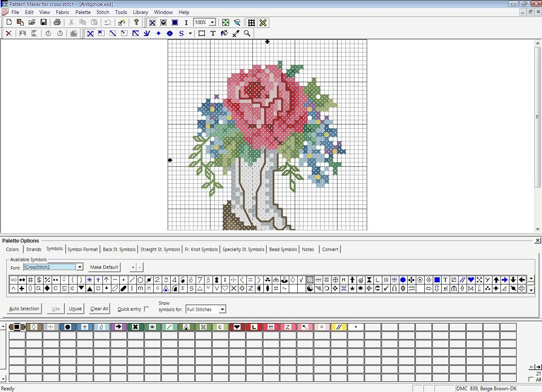Viewport: 542px width, 392px height.
Task: Toggle grid lines display
Action: click(x=251, y=22)
